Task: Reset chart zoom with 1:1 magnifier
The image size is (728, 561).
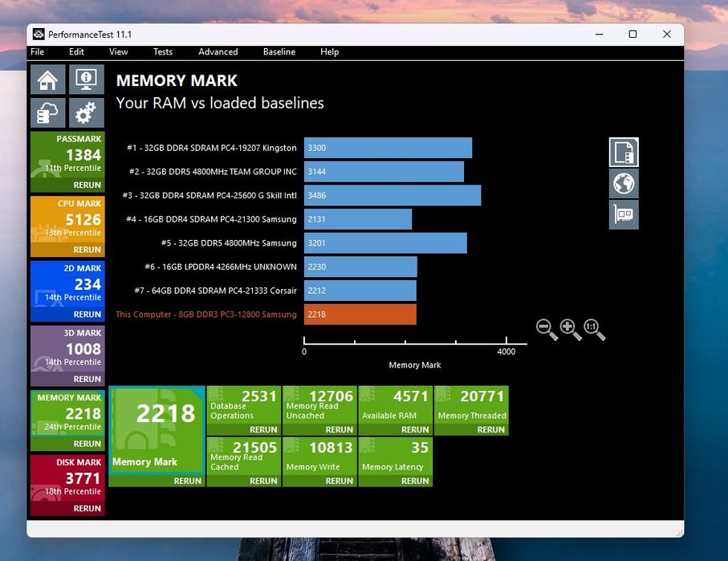Action: click(594, 329)
